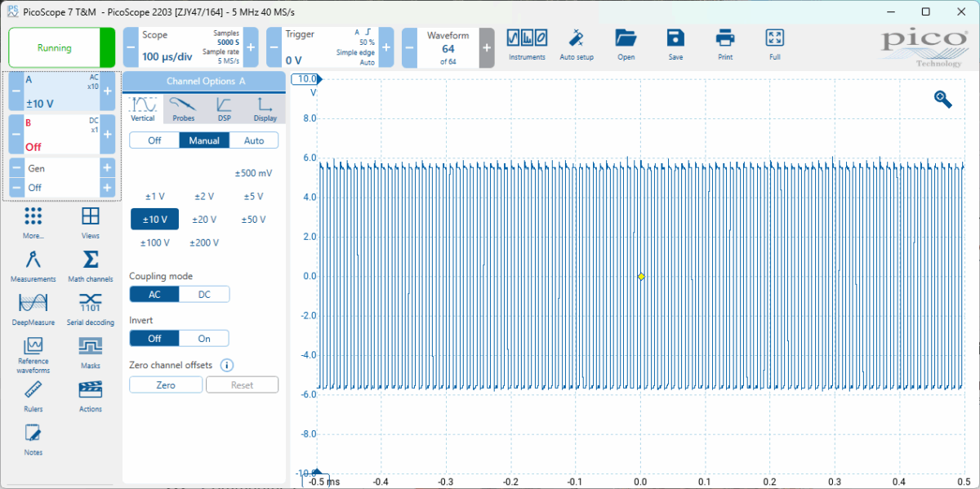Screen dimensions: 980x489
Task: Click the zoom magnifier on graph
Action: 943,99
